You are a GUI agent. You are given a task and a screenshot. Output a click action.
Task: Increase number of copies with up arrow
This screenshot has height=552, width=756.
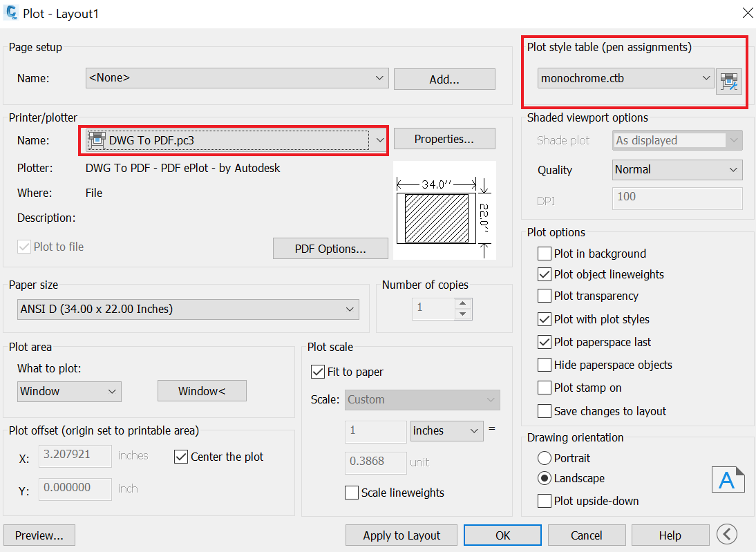tap(463, 303)
